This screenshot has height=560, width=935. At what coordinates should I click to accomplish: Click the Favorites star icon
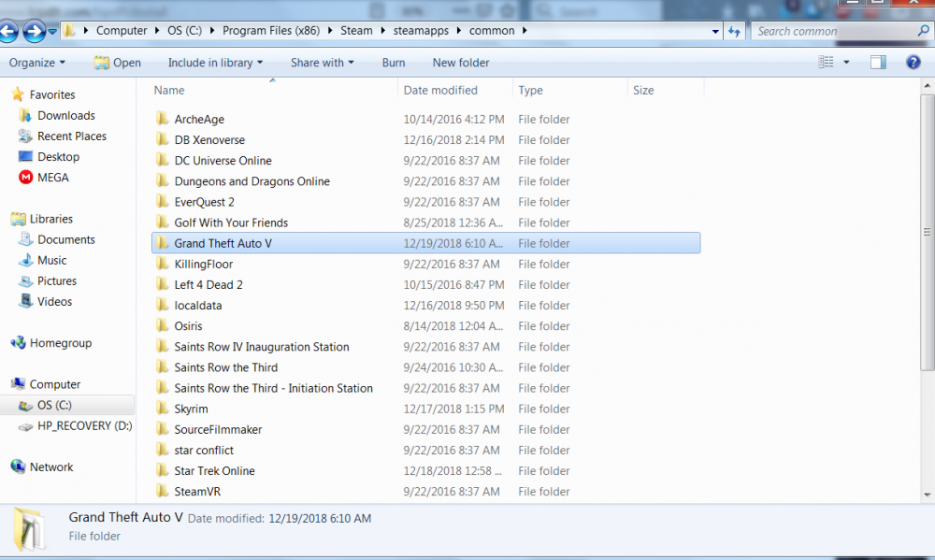click(x=18, y=94)
